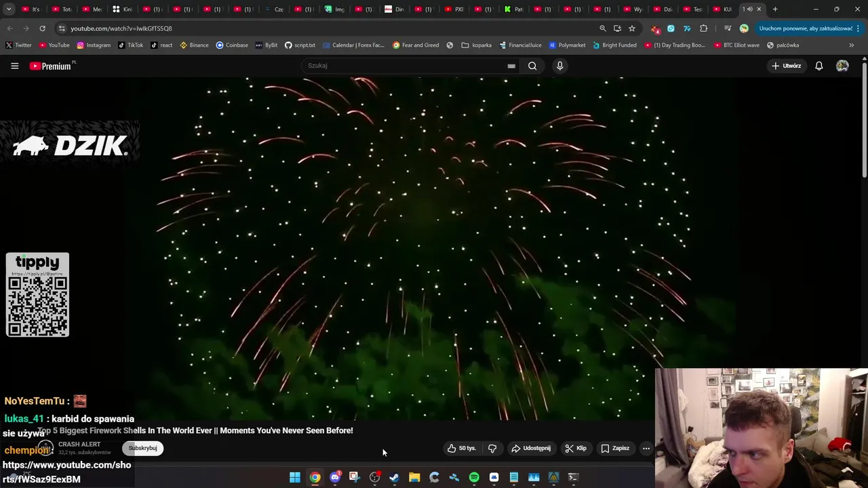Viewport: 868px width, 488px height.
Task: Open YouTube notifications bell
Action: click(x=819, y=66)
